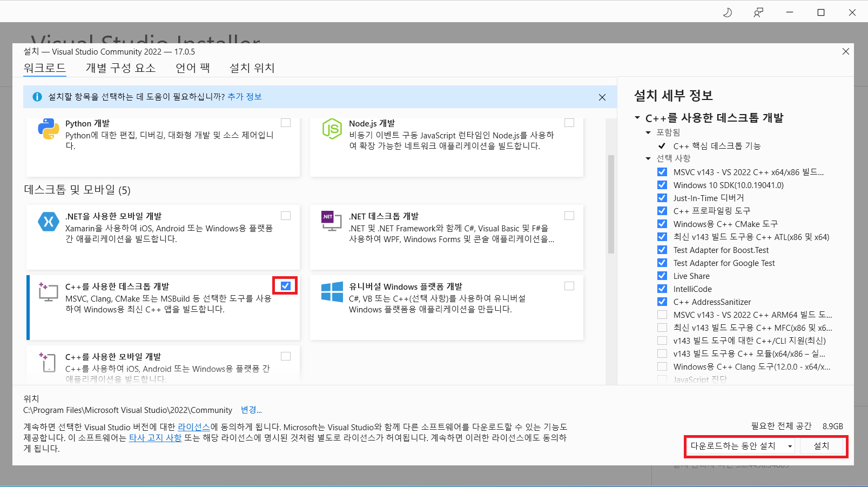Check C++를 사용한 모바일 개발 checkbox
Screen dimensions: 868x487
[286, 356]
